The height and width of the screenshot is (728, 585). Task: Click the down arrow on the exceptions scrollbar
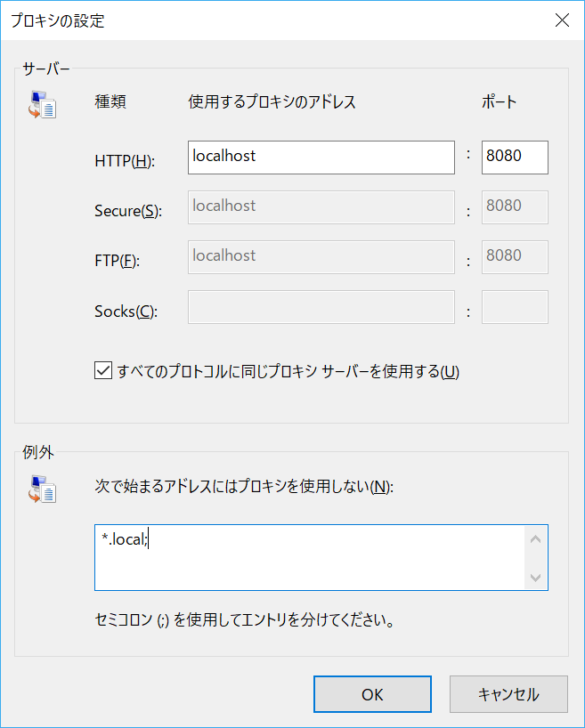click(x=535, y=578)
